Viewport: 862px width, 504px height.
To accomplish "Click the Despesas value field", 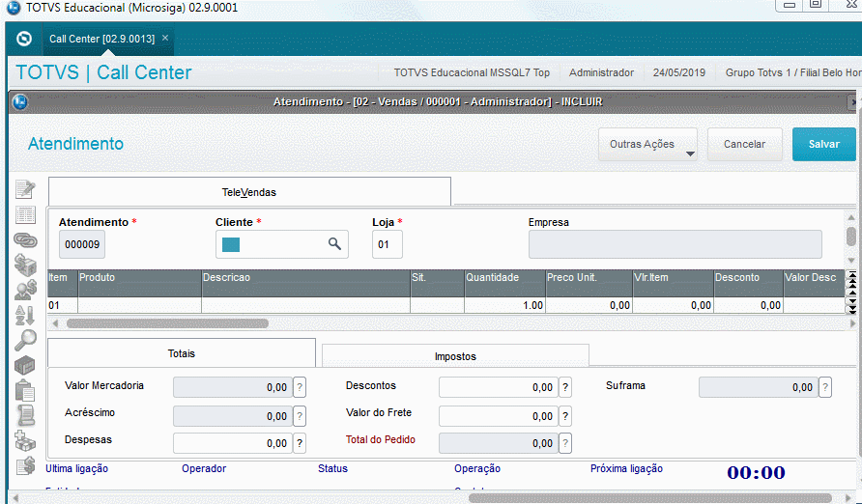I will (x=233, y=443).
